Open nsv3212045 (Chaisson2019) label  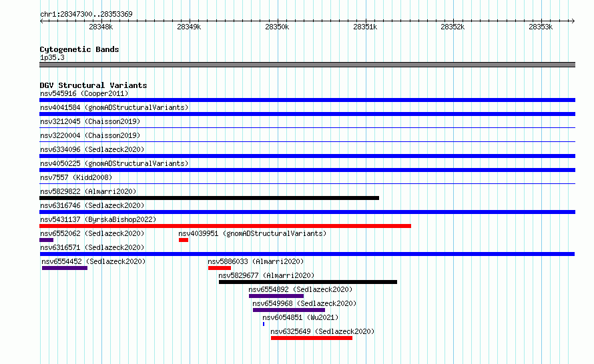point(90,121)
